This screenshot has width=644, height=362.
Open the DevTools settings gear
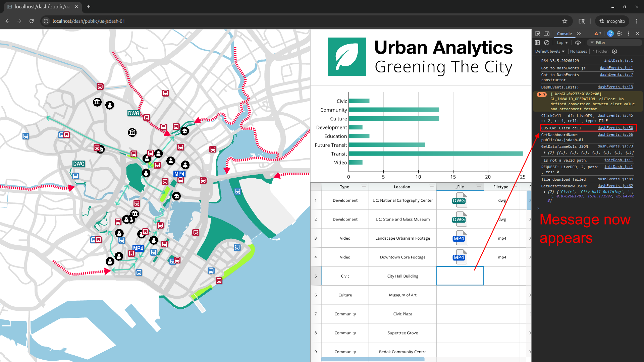[619, 34]
